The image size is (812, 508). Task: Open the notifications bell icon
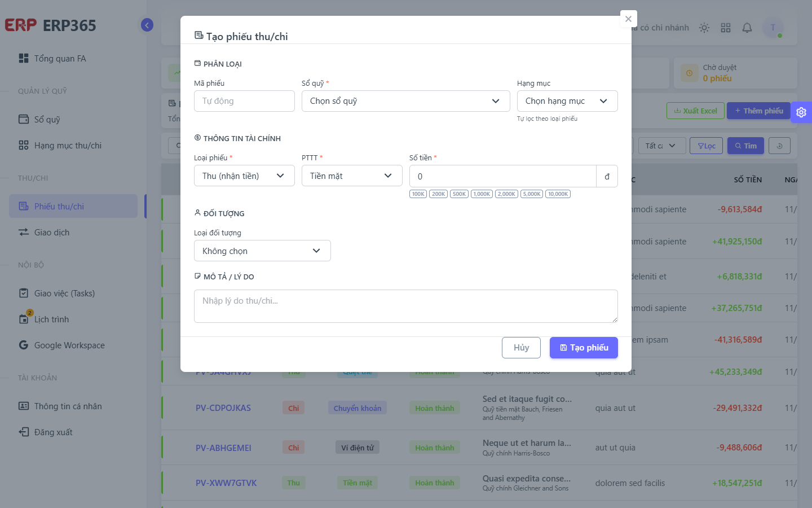(747, 28)
